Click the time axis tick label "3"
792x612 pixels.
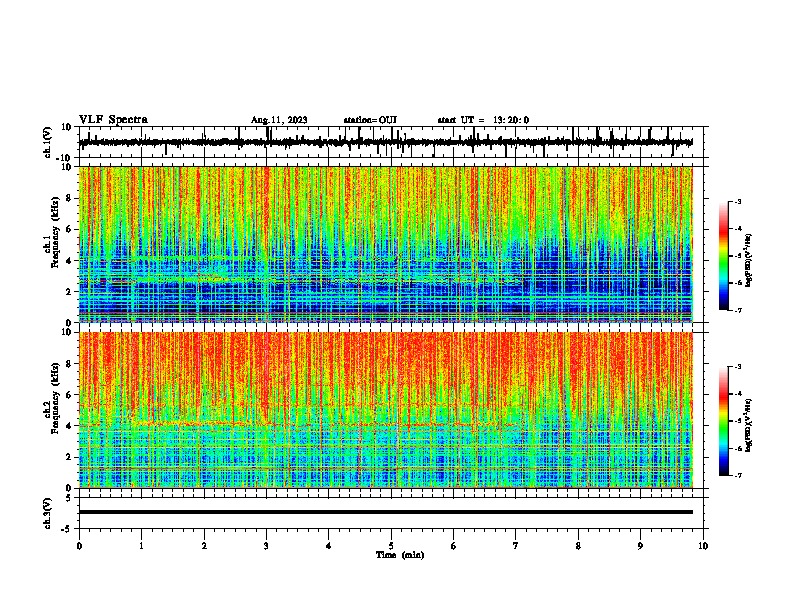click(266, 546)
